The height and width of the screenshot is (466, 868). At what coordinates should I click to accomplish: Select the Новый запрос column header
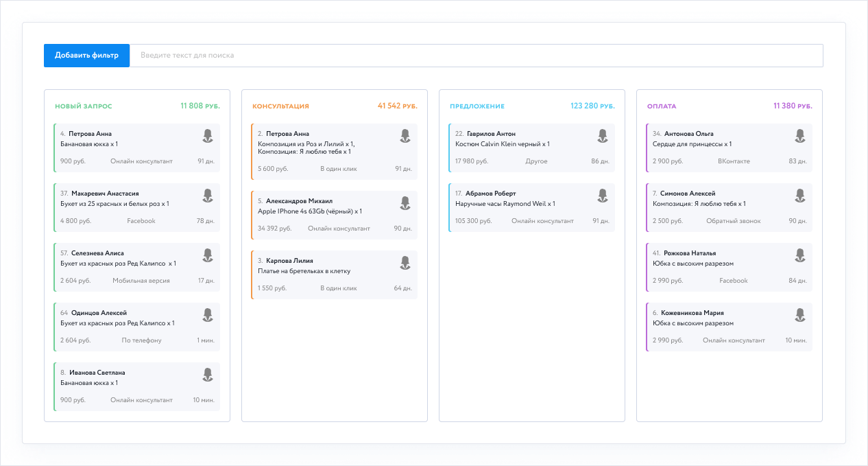pyautogui.click(x=84, y=106)
